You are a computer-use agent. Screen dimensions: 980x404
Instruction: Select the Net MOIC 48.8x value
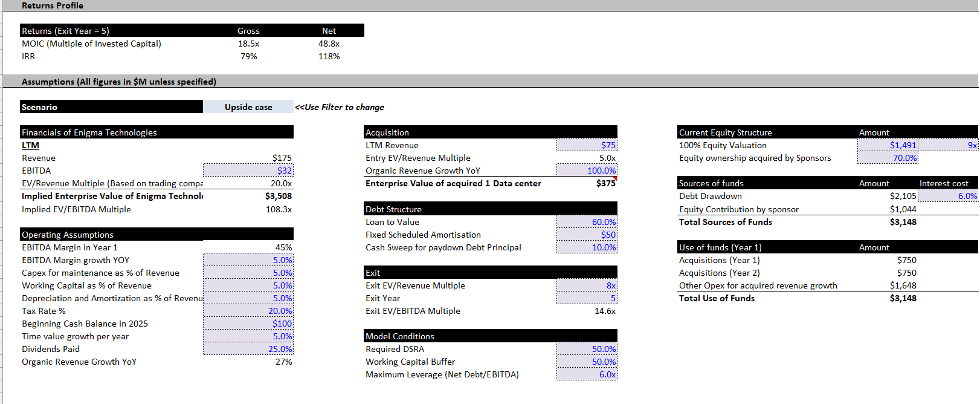point(329,44)
